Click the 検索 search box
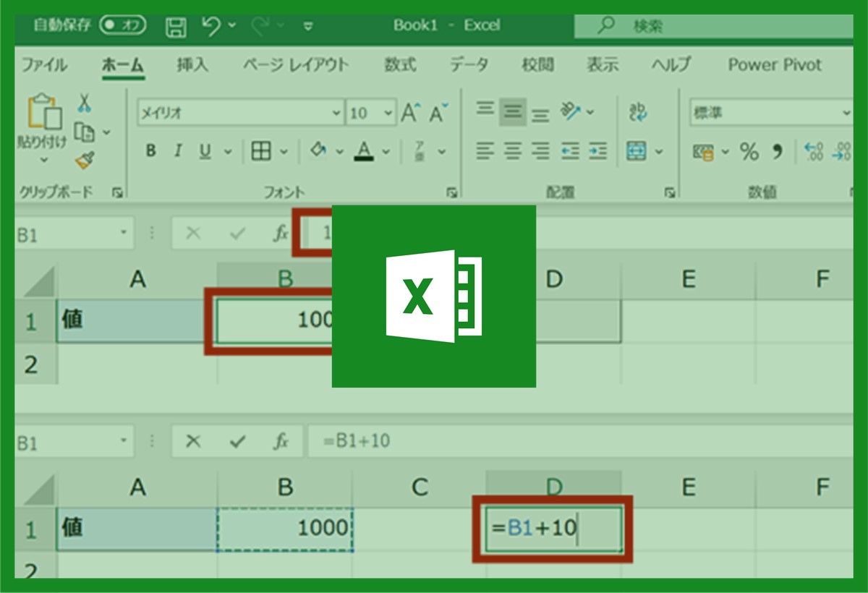The height and width of the screenshot is (593, 868). point(712,27)
